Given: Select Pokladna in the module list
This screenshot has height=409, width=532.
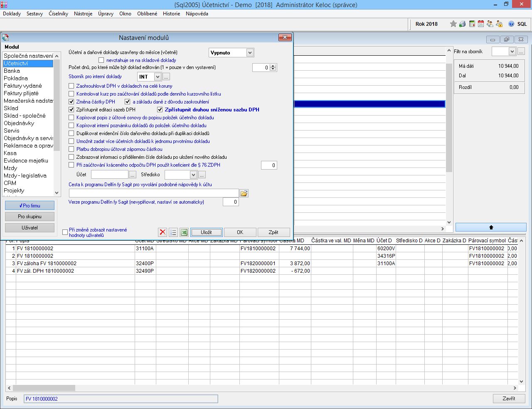Looking at the screenshot, I should click(28, 78).
